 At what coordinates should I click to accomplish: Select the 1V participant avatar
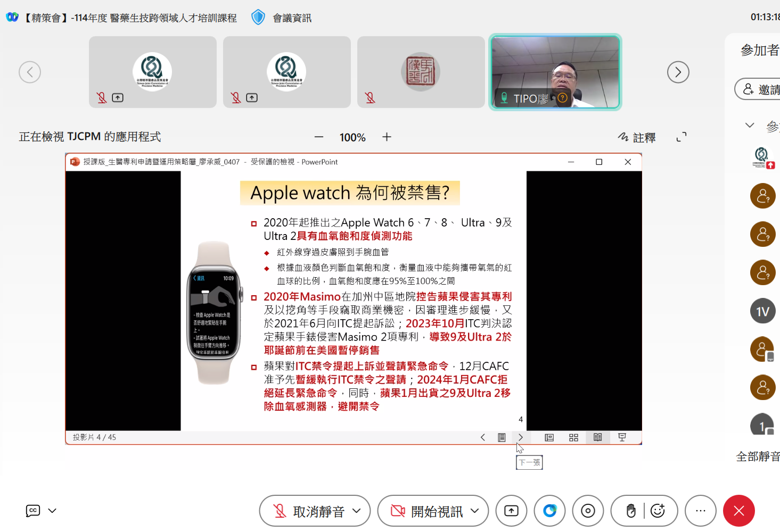point(763,311)
